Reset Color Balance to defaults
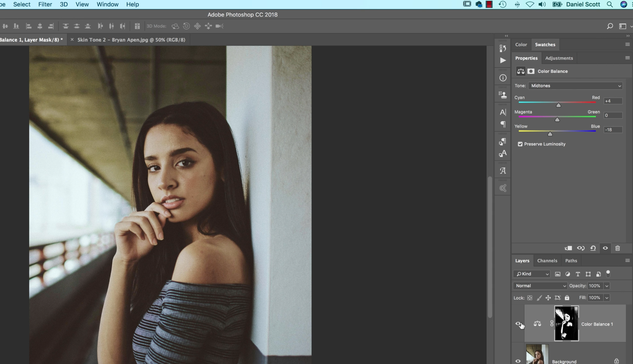The height and width of the screenshot is (364, 633). coord(593,248)
